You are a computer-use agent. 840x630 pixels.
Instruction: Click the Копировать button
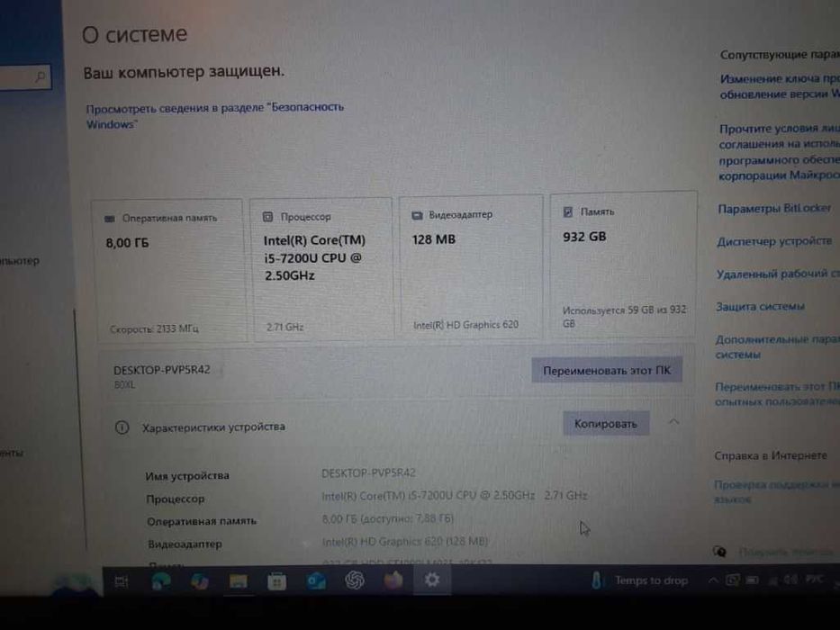[606, 424]
